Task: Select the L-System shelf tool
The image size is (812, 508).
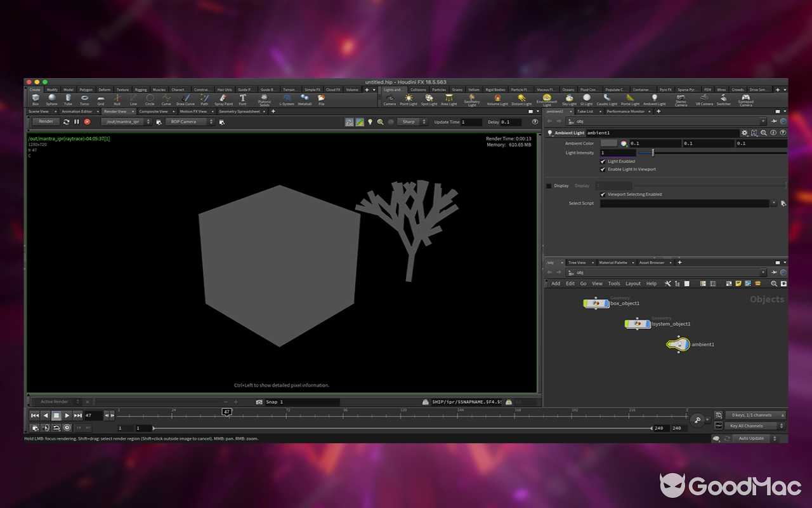Action: (287, 98)
